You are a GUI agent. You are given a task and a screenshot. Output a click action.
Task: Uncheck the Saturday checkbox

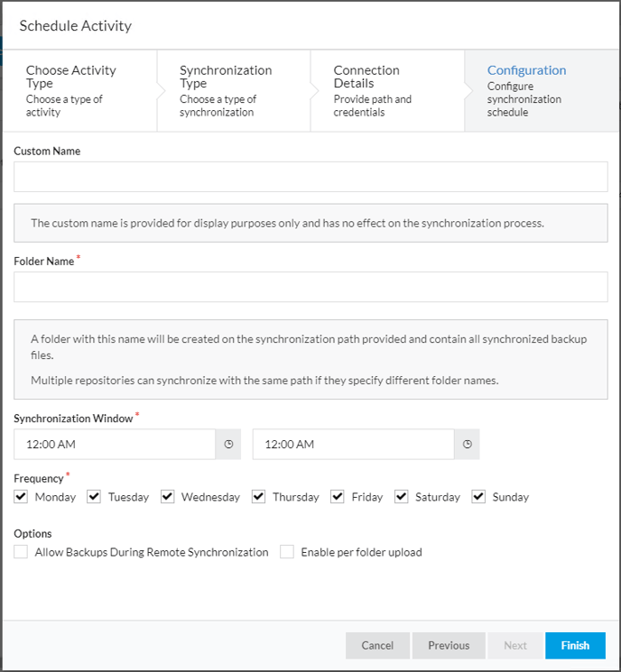tap(401, 497)
